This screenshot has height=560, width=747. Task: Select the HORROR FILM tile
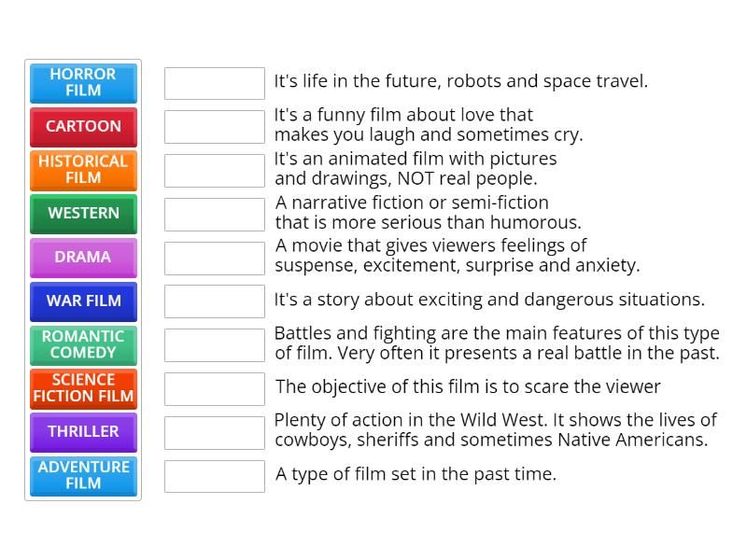[x=82, y=83]
